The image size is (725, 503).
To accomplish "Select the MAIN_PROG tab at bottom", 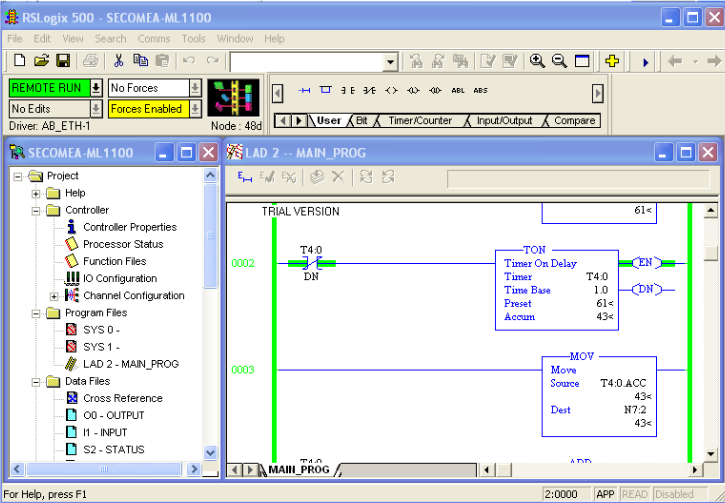I will click(x=299, y=470).
